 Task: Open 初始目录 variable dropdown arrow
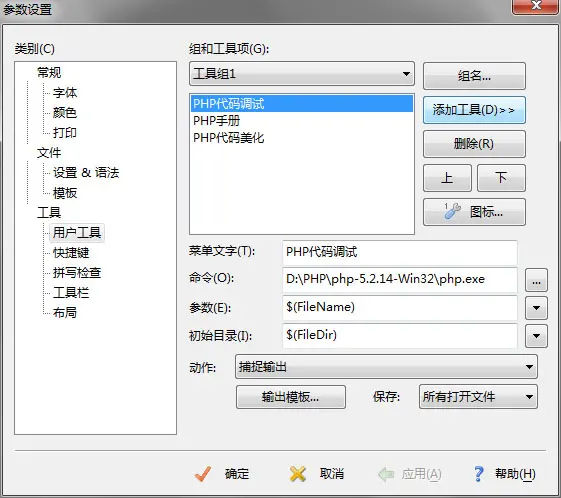click(x=536, y=336)
